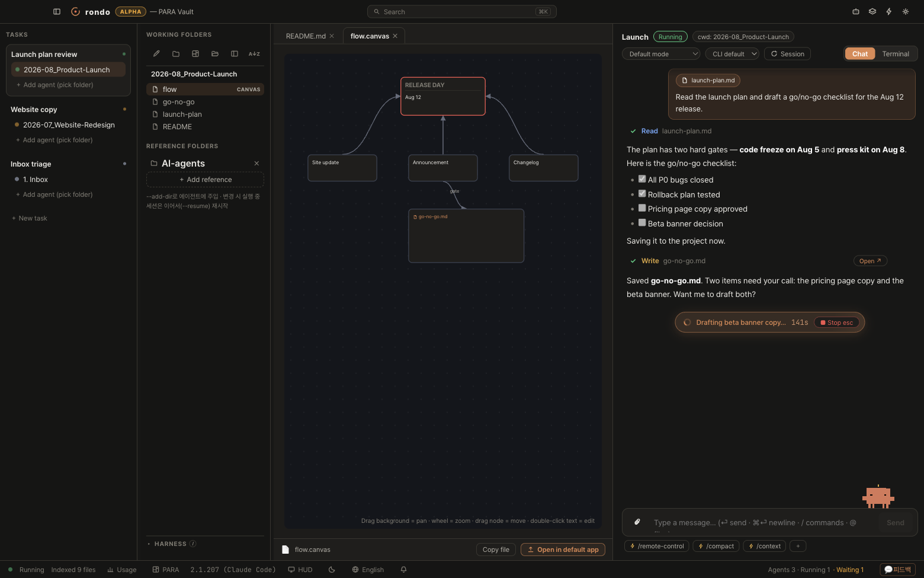Viewport: 924px width, 578px height.
Task: Open launch-plan file in working folder
Action: 205,114
